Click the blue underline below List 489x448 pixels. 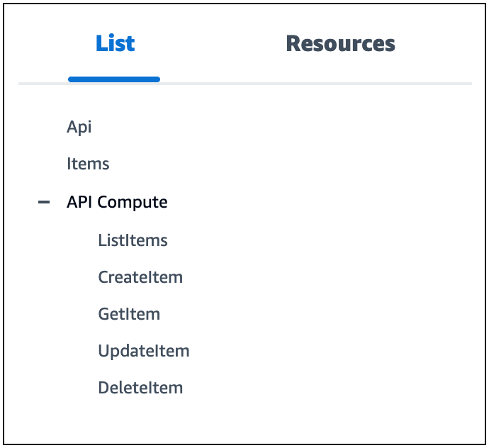tap(114, 79)
